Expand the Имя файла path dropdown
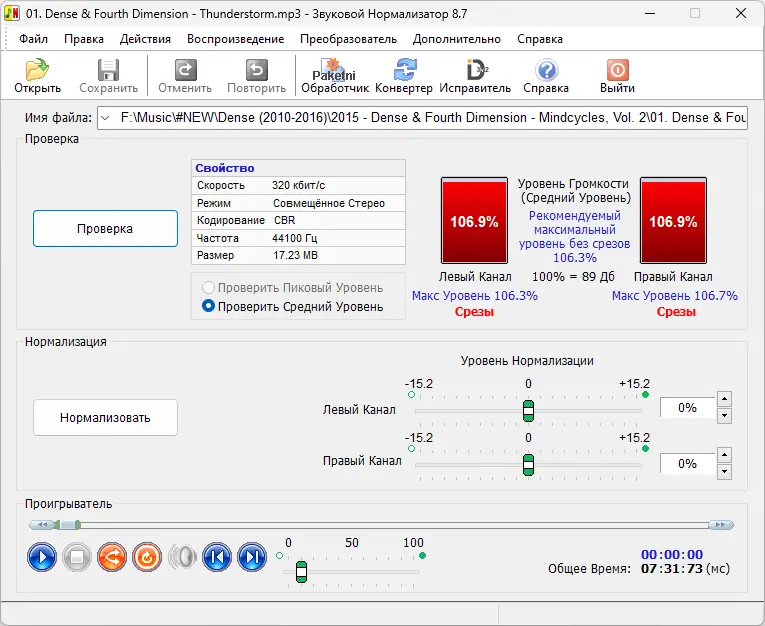 [x=105, y=118]
